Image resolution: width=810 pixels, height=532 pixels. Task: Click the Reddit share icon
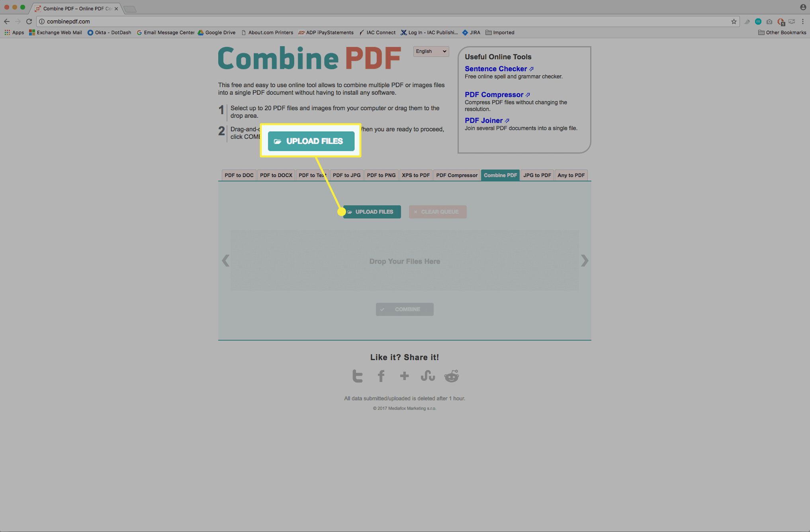[x=452, y=375]
